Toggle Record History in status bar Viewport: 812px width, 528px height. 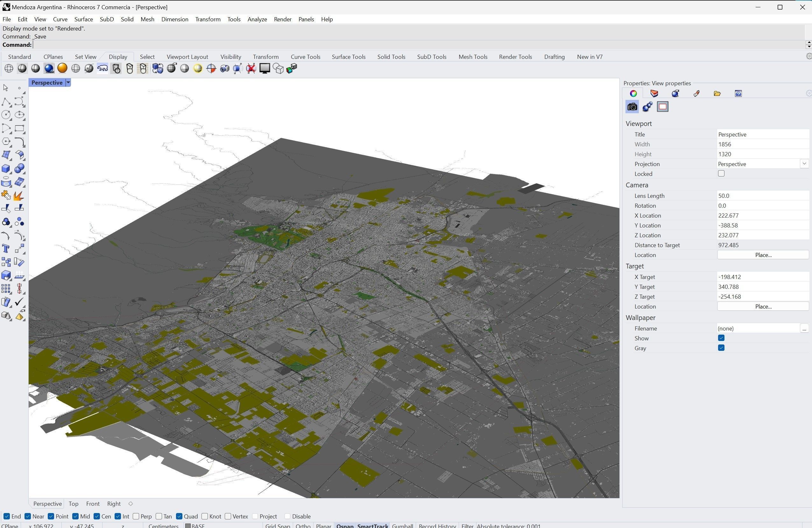(x=437, y=525)
